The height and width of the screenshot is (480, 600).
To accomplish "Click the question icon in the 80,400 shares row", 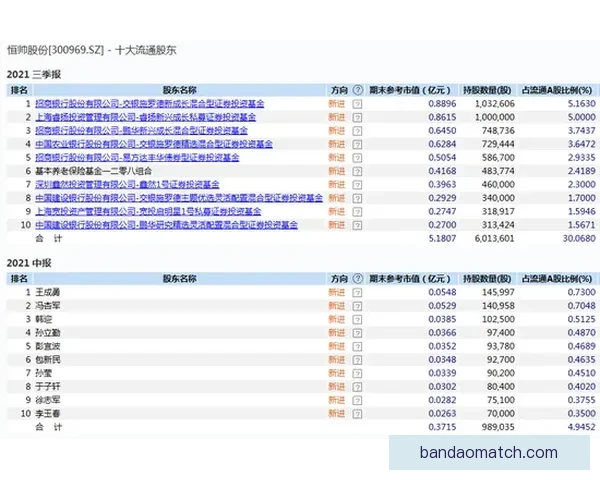I will coord(357,387).
